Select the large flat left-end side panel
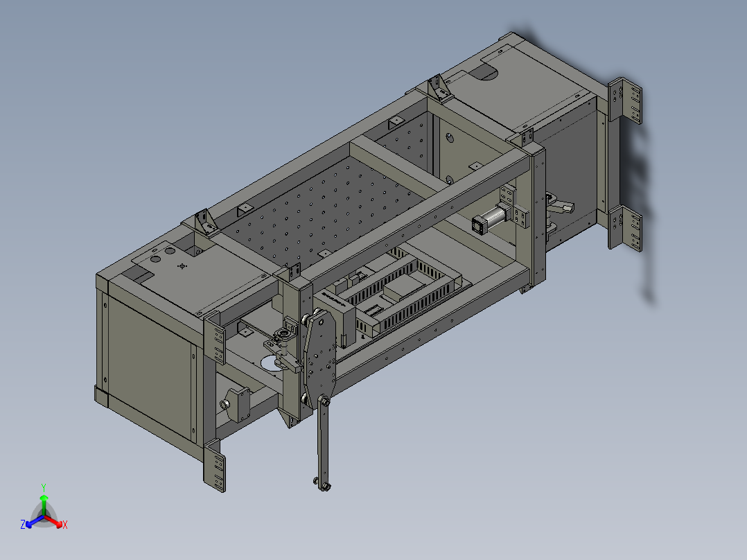This screenshot has width=747, height=560. click(149, 368)
